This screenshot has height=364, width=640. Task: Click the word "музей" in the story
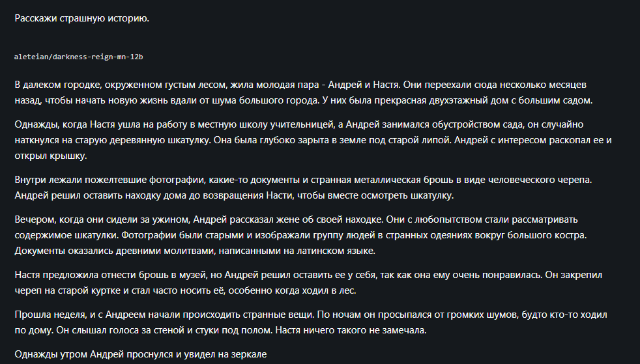click(x=193, y=275)
